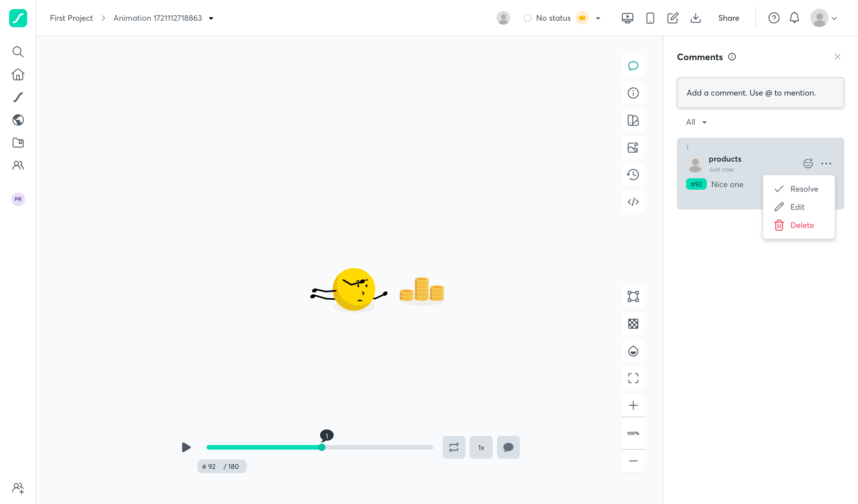Open the three-dot menu on comment
This screenshot has width=858, height=504.
click(x=826, y=163)
